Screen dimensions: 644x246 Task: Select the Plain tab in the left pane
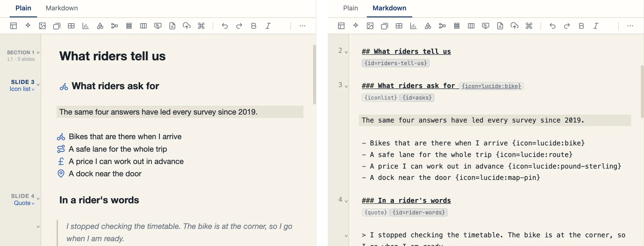tap(23, 8)
